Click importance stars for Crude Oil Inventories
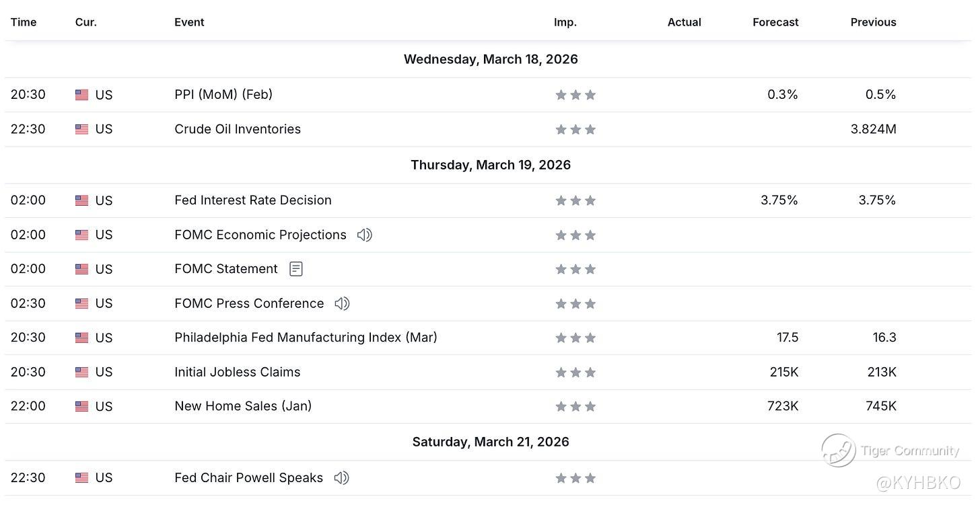The height and width of the screenshot is (505, 980). coord(575,129)
